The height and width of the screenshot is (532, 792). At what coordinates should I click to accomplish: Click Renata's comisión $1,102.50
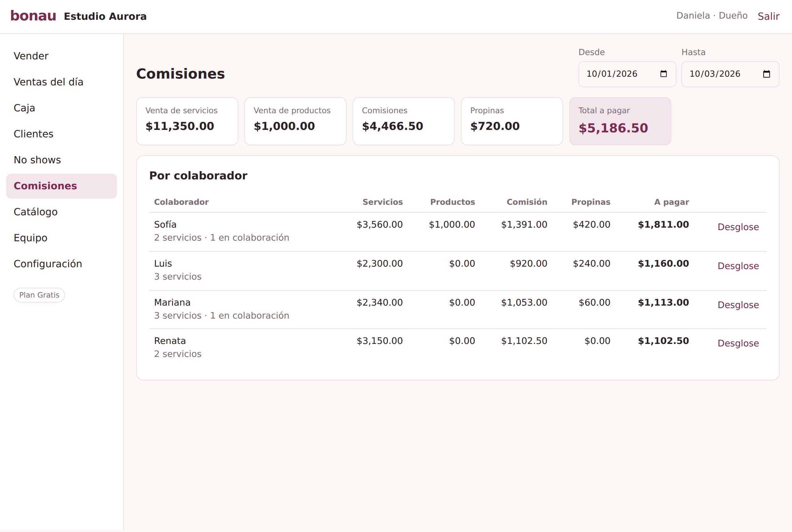pyautogui.click(x=524, y=341)
